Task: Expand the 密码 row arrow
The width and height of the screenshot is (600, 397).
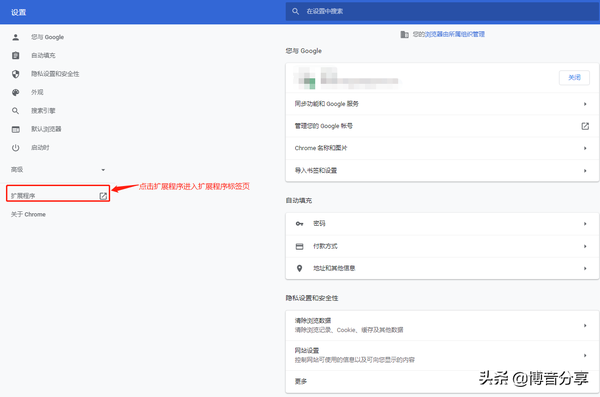Action: 585,224
